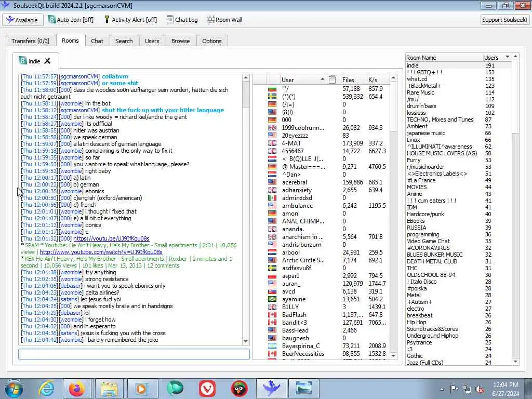
Task: Select the indie room tab icon
Action: point(22,61)
